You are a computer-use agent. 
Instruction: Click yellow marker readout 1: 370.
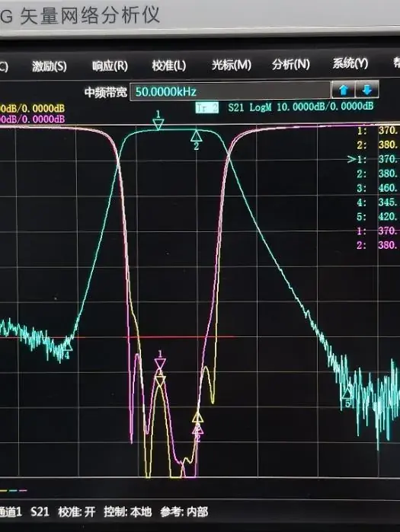[378, 130]
